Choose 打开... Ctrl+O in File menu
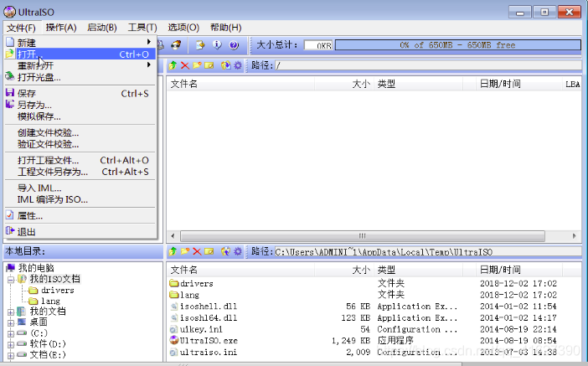This screenshot has width=588, height=366. [80, 54]
